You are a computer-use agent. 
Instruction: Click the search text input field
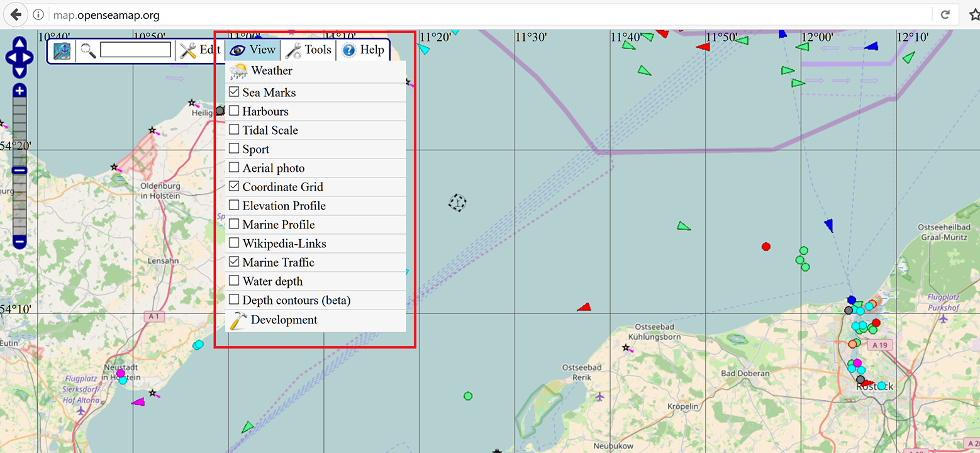point(135,50)
